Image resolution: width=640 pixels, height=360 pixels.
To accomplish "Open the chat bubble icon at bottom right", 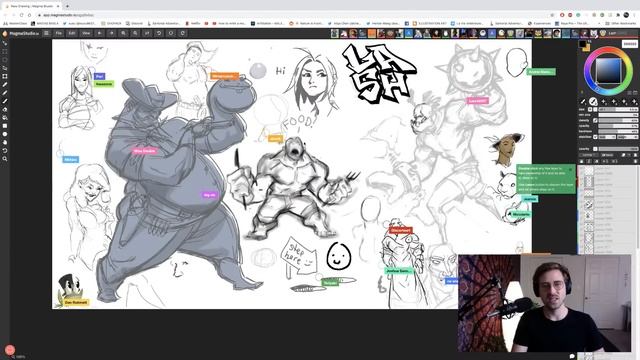I will (x=572, y=356).
